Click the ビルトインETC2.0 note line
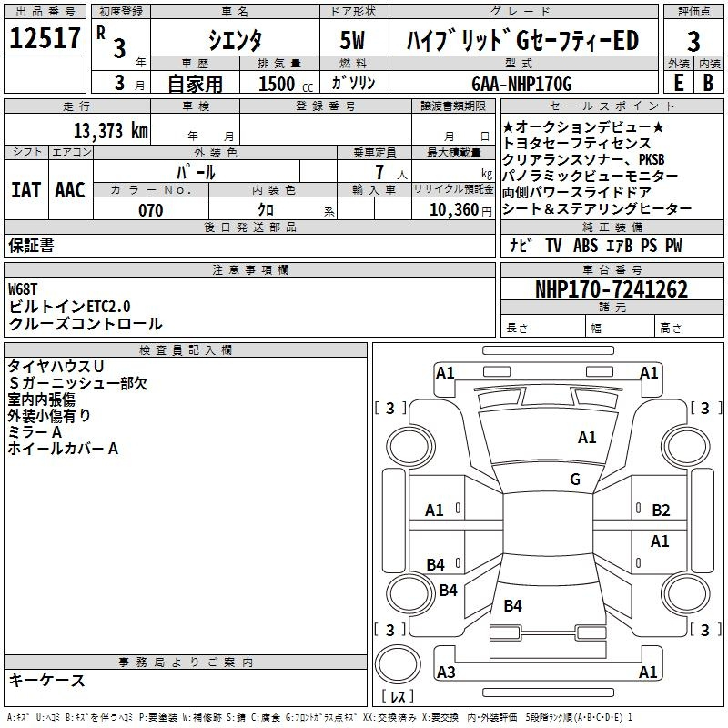Screen dimensions: 728x728 click(x=70, y=307)
